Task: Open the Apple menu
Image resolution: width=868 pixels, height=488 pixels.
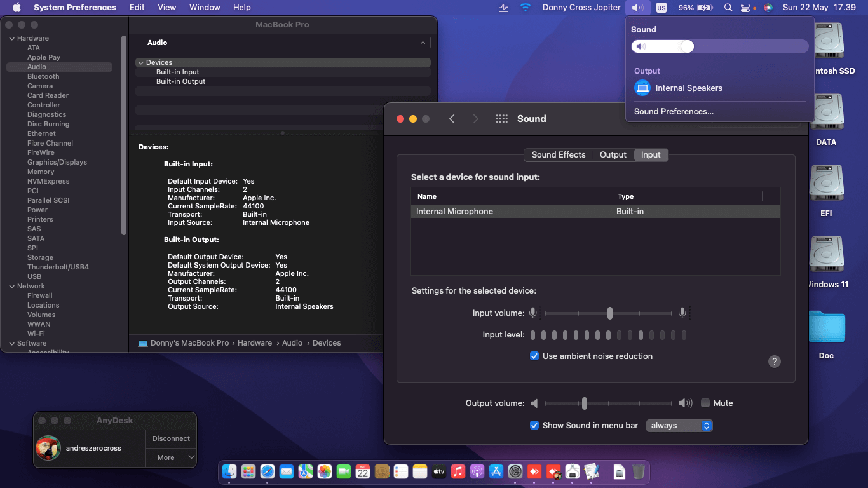Action: 17,8
